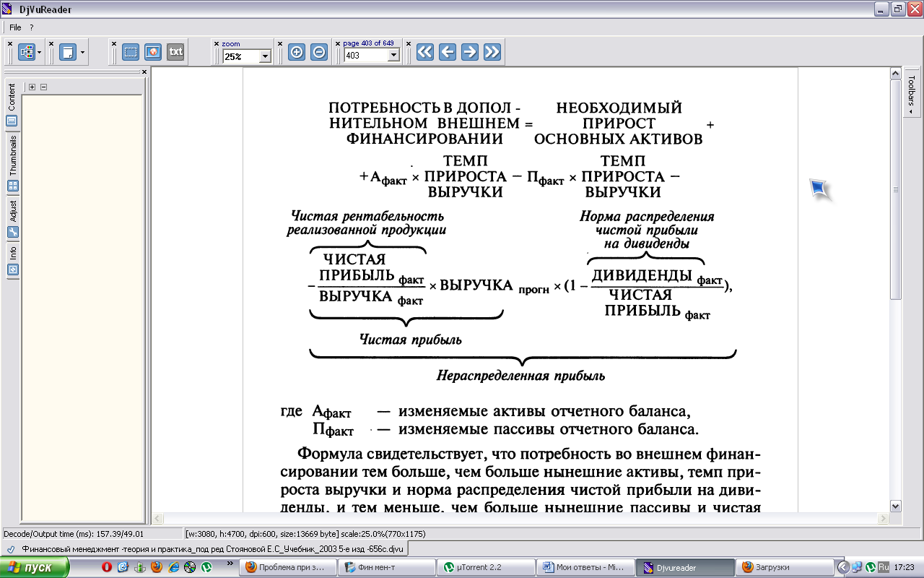Image resolution: width=924 pixels, height=578 pixels.
Task: Click the colored layout mode icon
Action: [x=27, y=52]
